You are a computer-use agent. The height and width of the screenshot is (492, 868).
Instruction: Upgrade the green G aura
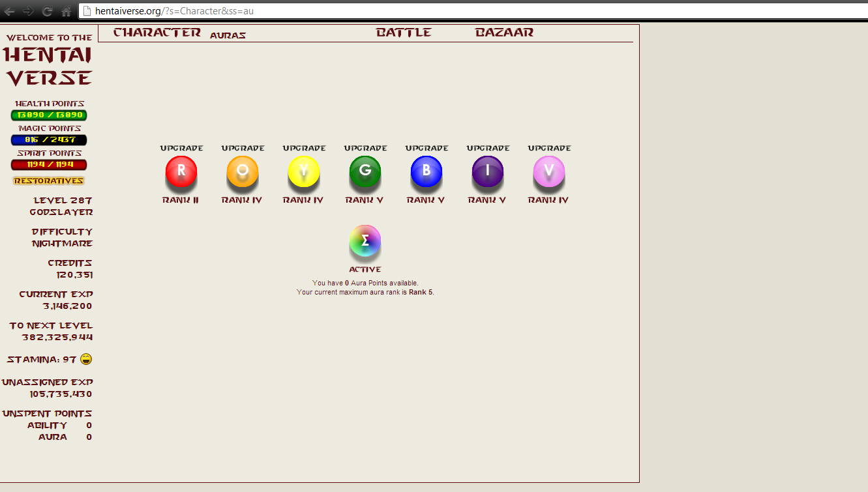point(366,148)
